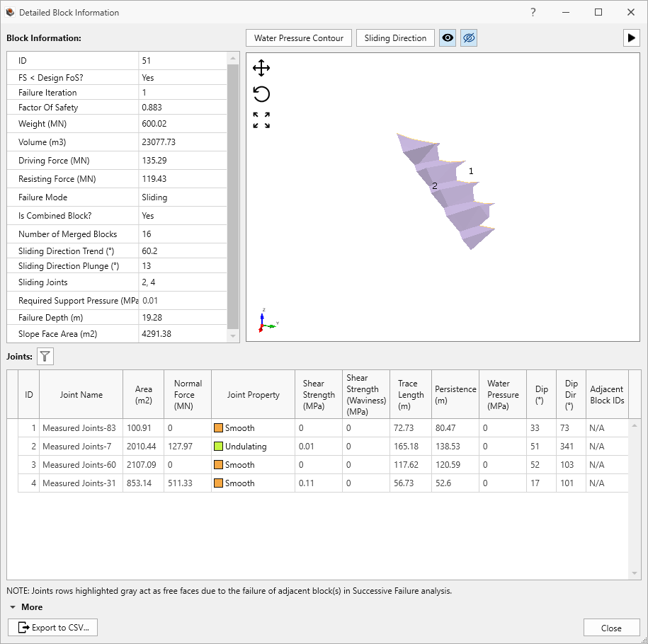
Task: Click the Sliding Direction button
Action: [395, 38]
